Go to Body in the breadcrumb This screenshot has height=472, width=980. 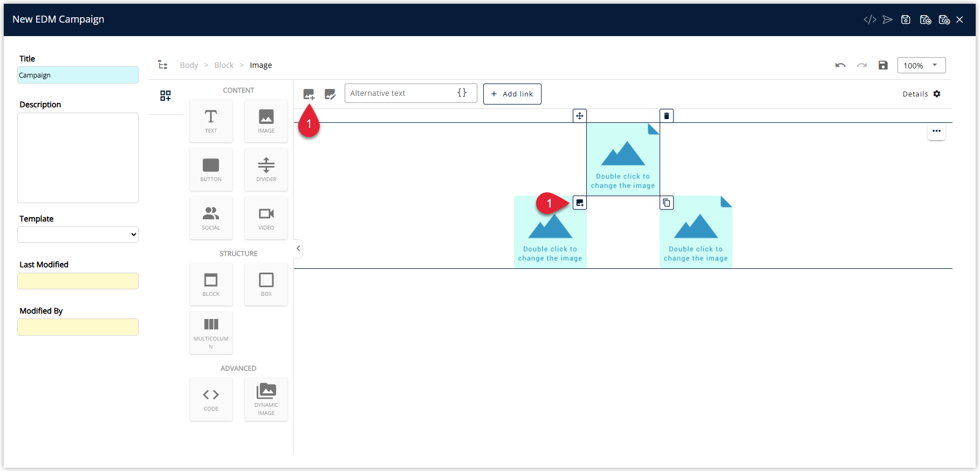189,65
